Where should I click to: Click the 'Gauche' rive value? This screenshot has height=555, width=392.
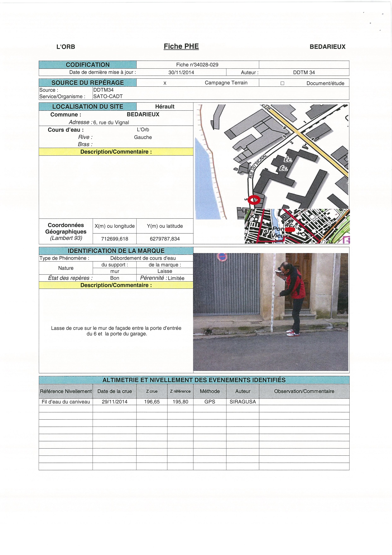(x=143, y=137)
